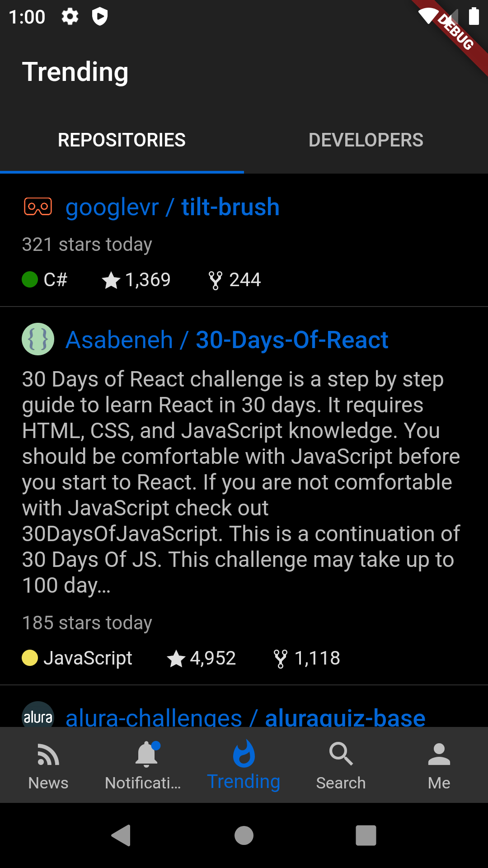Viewport: 488px width, 868px height.
Task: Select the Repositories tab
Action: click(x=122, y=140)
